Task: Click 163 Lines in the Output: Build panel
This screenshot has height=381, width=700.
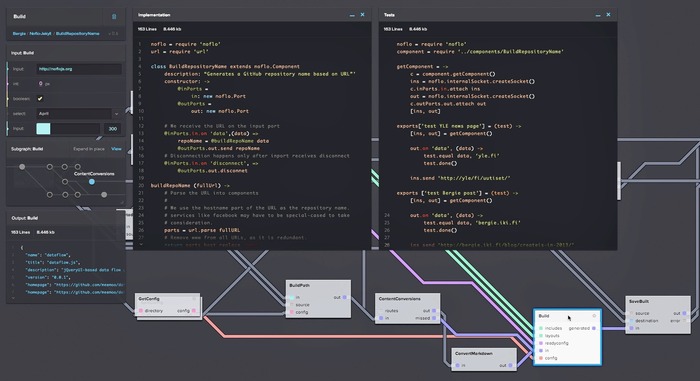Action: point(20,232)
